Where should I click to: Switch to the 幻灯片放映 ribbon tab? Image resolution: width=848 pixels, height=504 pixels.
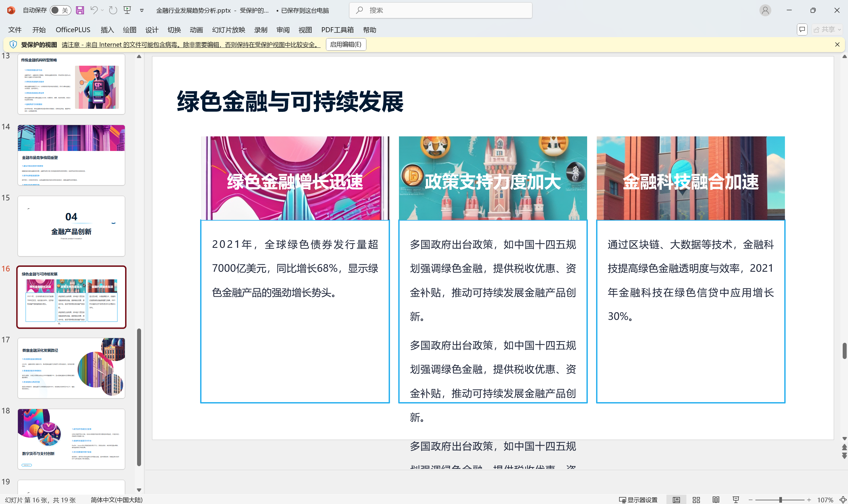pyautogui.click(x=228, y=30)
